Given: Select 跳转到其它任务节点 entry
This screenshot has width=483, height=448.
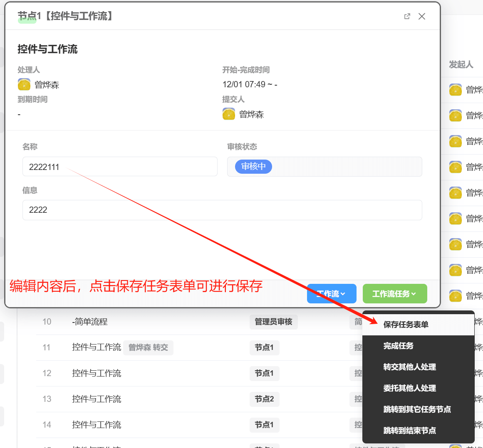Looking at the screenshot, I should click(417, 409).
